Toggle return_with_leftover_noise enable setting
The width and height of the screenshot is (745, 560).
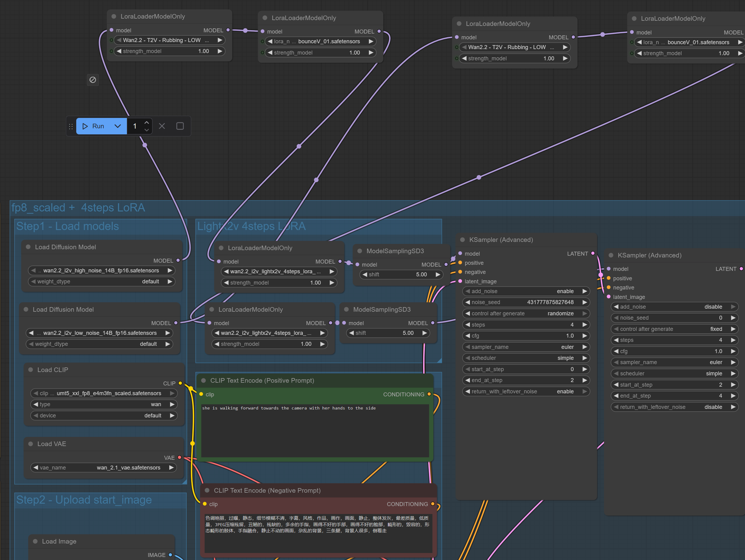pyautogui.click(x=525, y=392)
